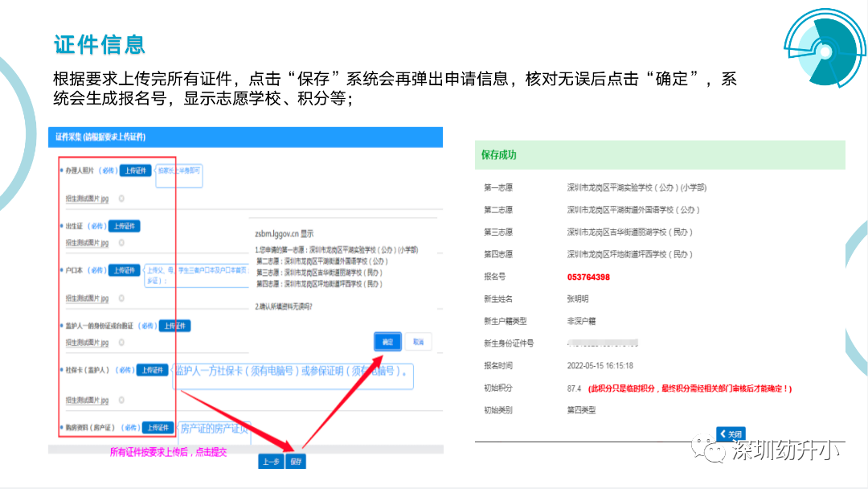Viewport: 868px width, 489px height.
Task: Click dialog text 确认所填资料无误吗?
Action: pos(284,306)
